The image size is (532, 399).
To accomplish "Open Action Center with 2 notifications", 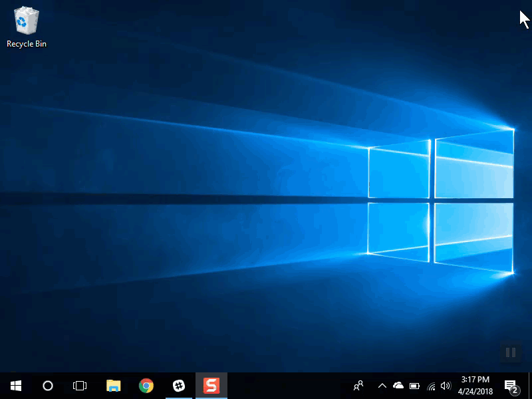I will coord(511,386).
